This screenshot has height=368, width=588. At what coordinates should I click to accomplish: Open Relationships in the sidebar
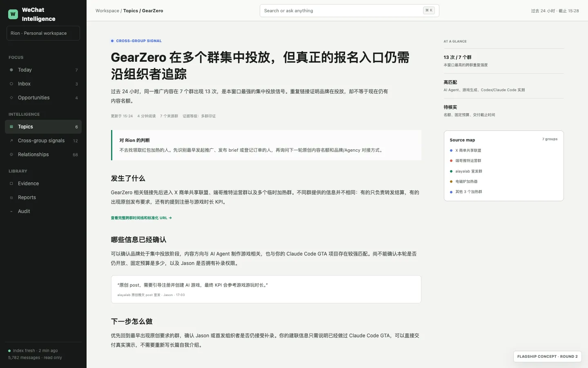pos(43,155)
